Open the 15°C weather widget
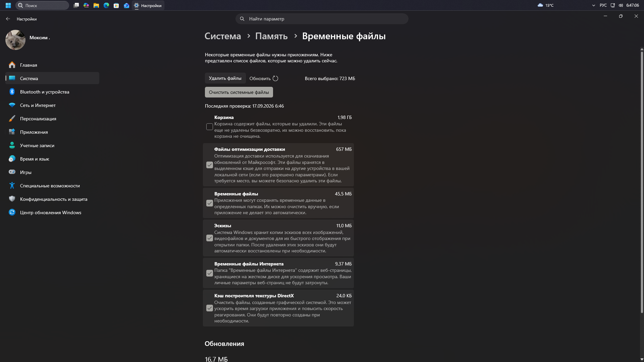Viewport: 644px width, 362px height. pos(546,5)
